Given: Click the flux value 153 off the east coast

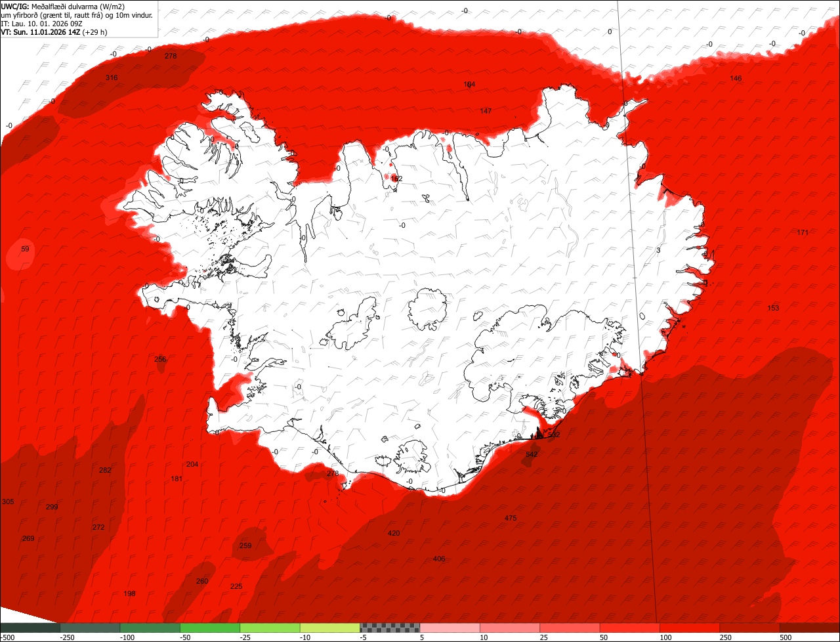Looking at the screenshot, I should tap(773, 308).
